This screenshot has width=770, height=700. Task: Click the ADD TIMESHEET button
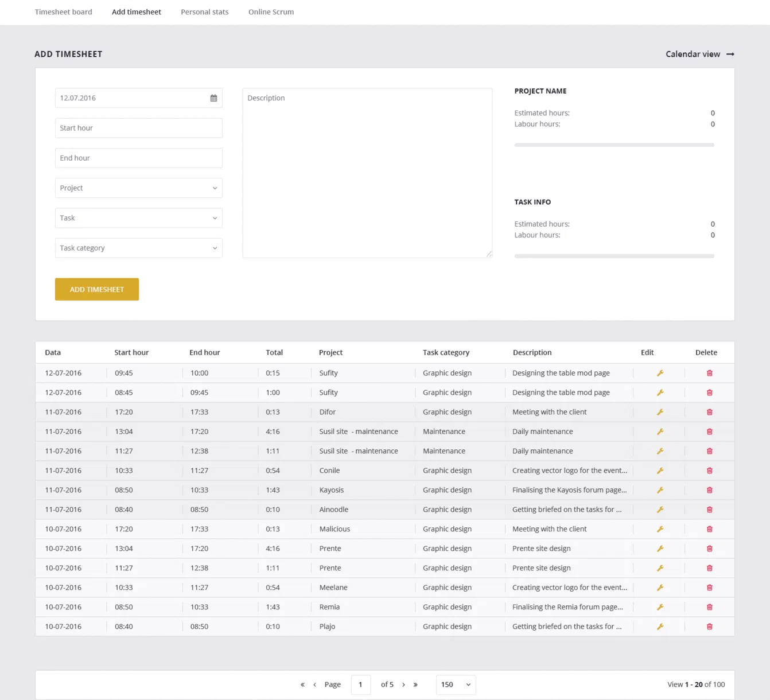(97, 289)
